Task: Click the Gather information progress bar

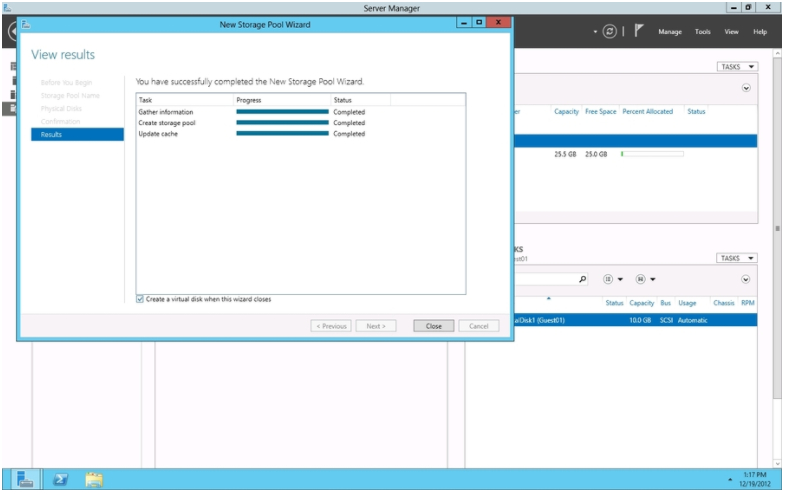Action: tap(282, 112)
